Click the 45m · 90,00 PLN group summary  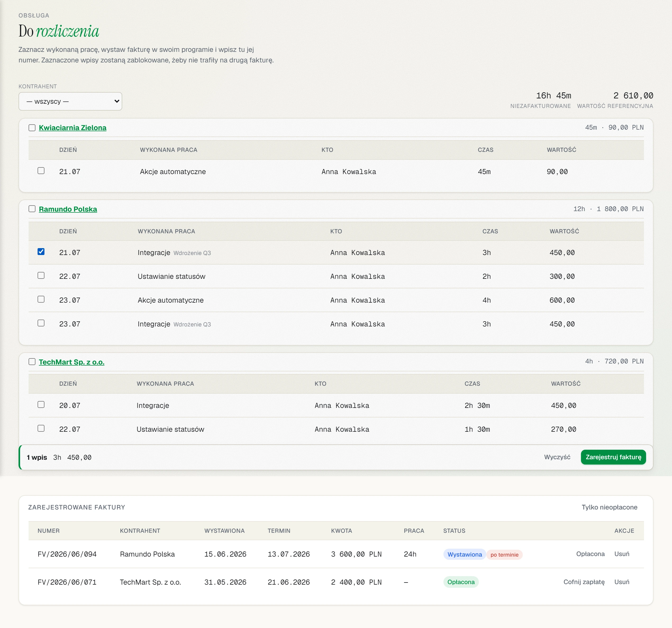tap(614, 128)
